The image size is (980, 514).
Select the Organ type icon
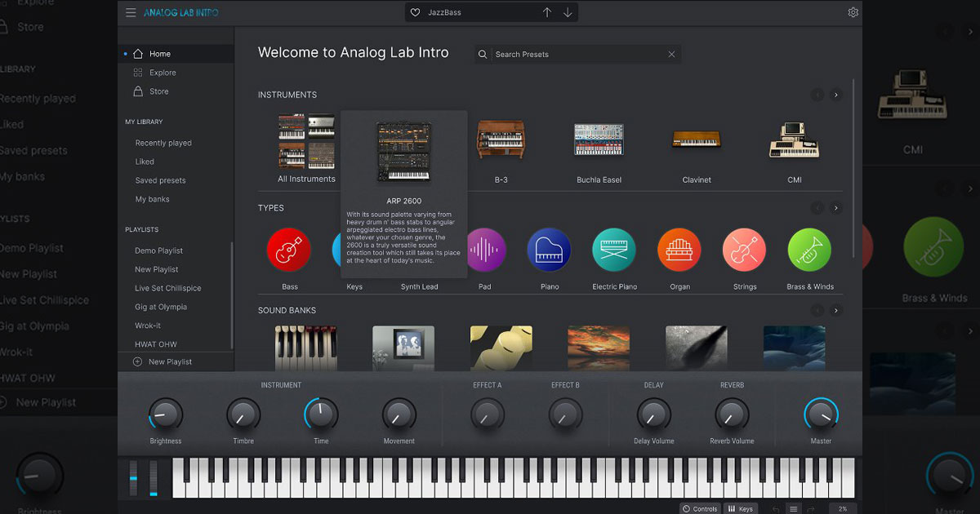pyautogui.click(x=679, y=250)
